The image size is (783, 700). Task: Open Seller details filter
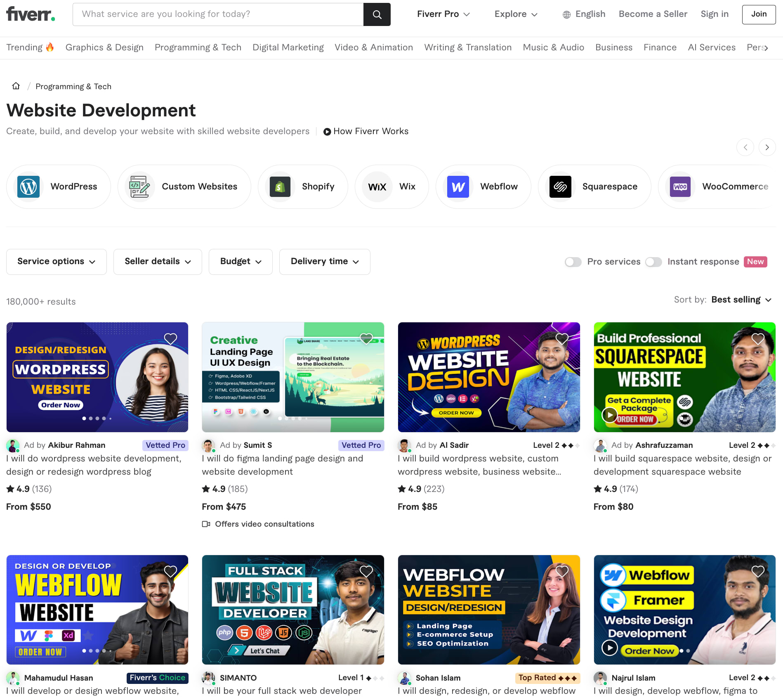[158, 262]
